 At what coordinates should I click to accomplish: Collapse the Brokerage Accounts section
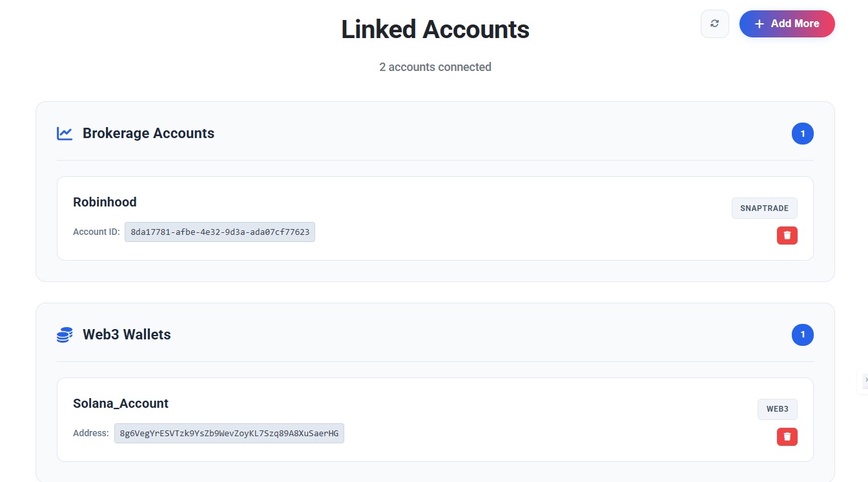click(x=148, y=133)
